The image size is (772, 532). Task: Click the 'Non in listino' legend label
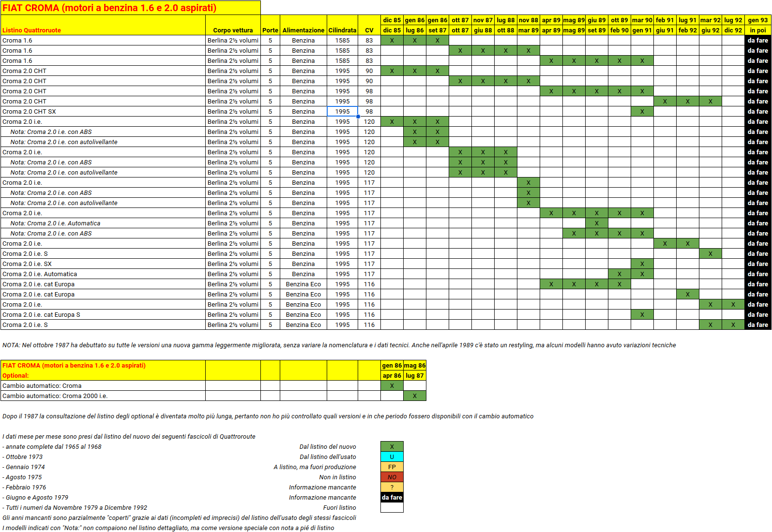coord(337,477)
